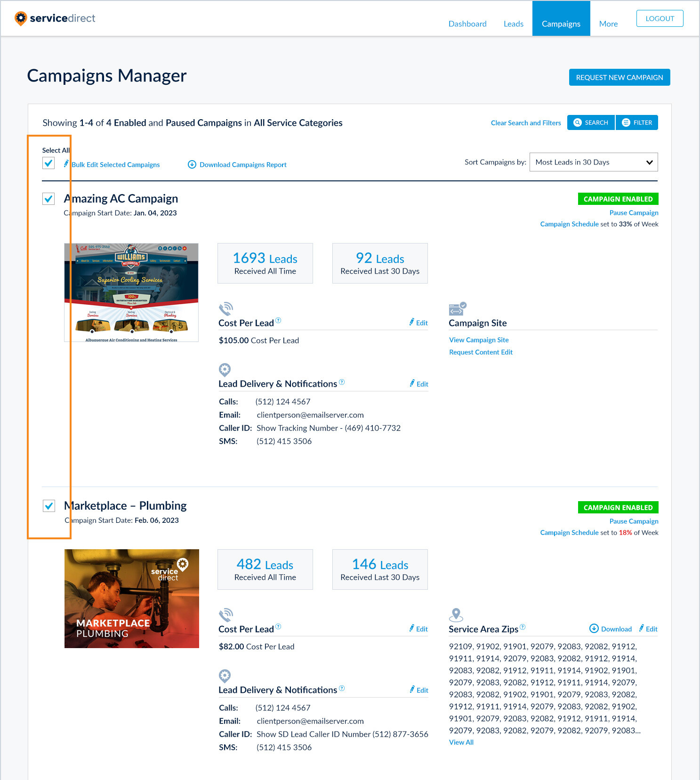The height and width of the screenshot is (780, 700).
Task: Click the Marketplace – Plumbing title
Action: tap(125, 506)
